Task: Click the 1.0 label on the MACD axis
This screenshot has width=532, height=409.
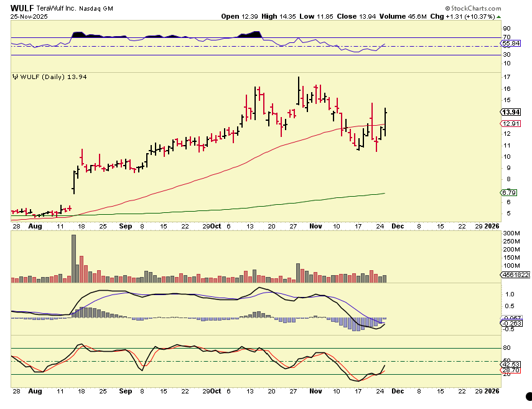Action: pyautogui.click(x=510, y=294)
